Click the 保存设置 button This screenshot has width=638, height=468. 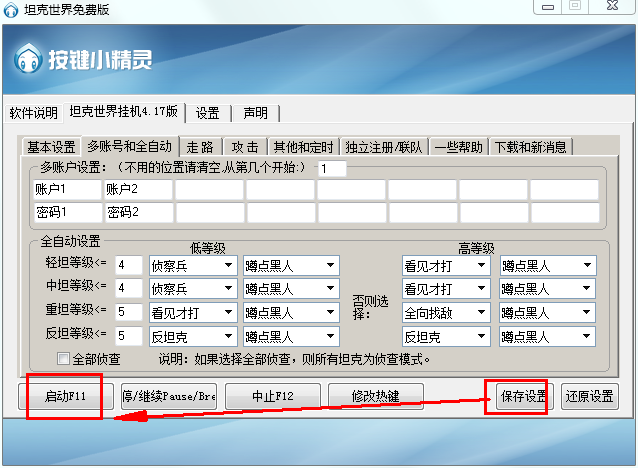(521, 396)
